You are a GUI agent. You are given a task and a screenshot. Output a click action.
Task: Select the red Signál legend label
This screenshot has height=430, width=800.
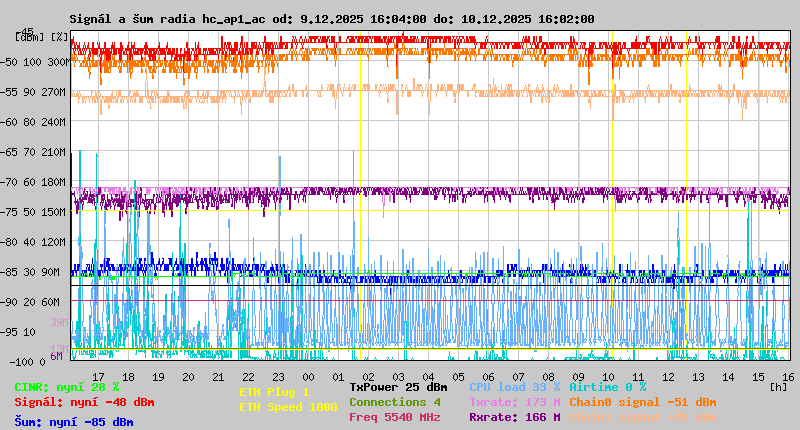(84, 402)
